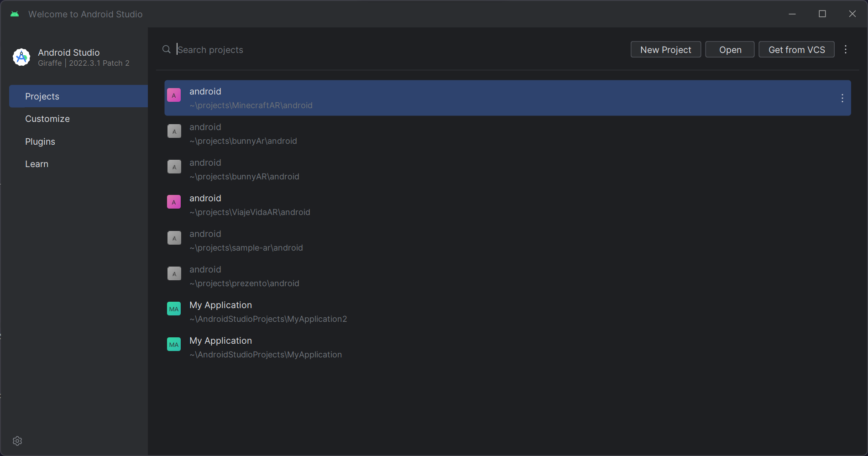Open ~\AndroidStudioProjects\MyApplication2 project
The height and width of the screenshot is (456, 868).
(x=268, y=319)
